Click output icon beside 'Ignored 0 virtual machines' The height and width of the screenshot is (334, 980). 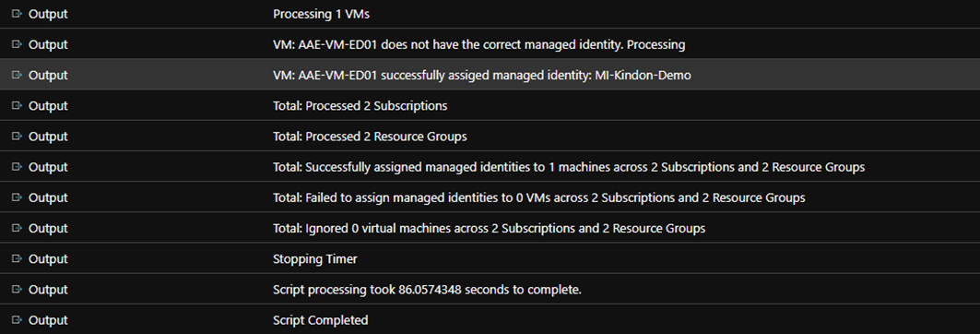point(17,228)
